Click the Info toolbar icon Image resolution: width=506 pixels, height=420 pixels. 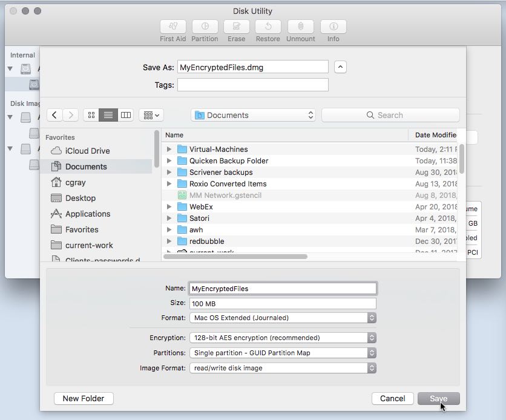click(333, 27)
